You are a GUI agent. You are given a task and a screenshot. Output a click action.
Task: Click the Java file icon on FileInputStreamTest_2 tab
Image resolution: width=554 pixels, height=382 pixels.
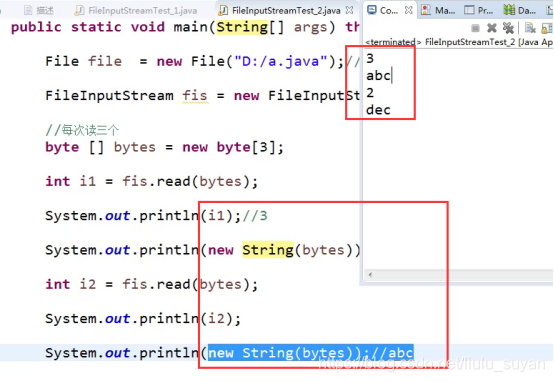223,11
